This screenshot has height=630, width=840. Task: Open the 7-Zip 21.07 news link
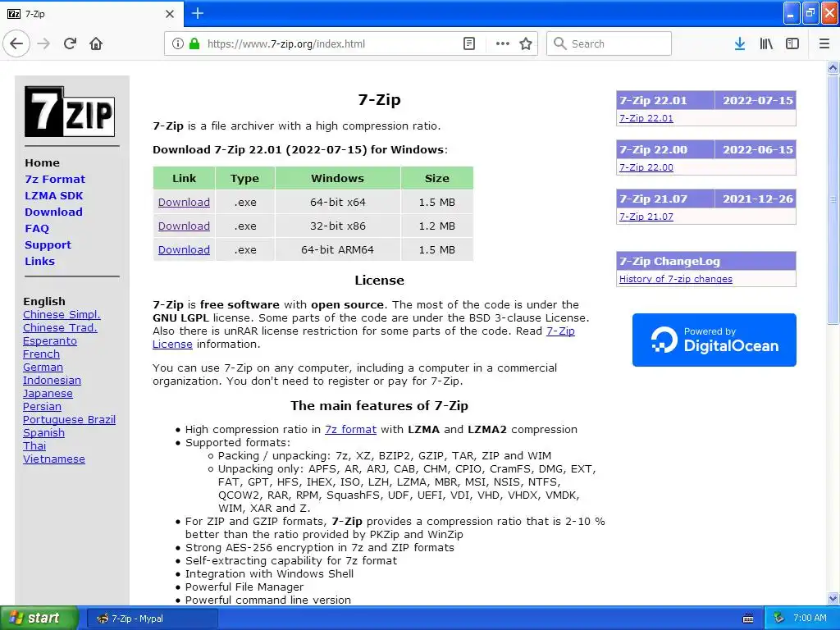click(x=646, y=217)
